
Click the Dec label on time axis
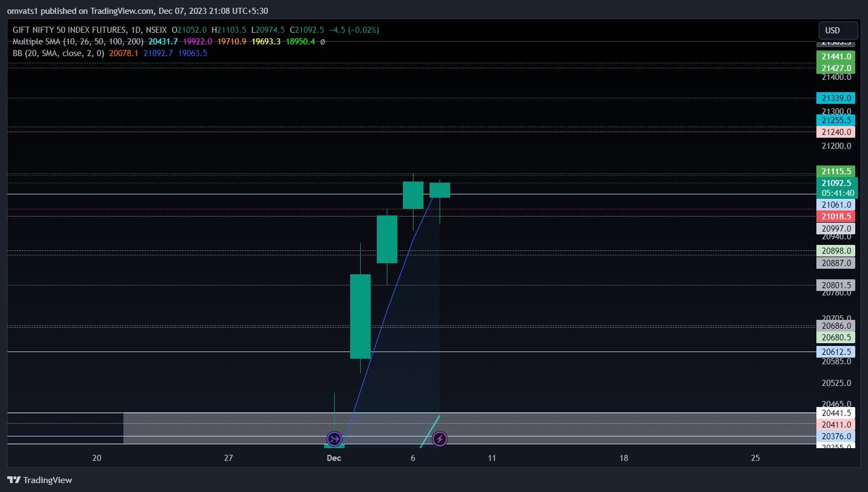pos(334,458)
